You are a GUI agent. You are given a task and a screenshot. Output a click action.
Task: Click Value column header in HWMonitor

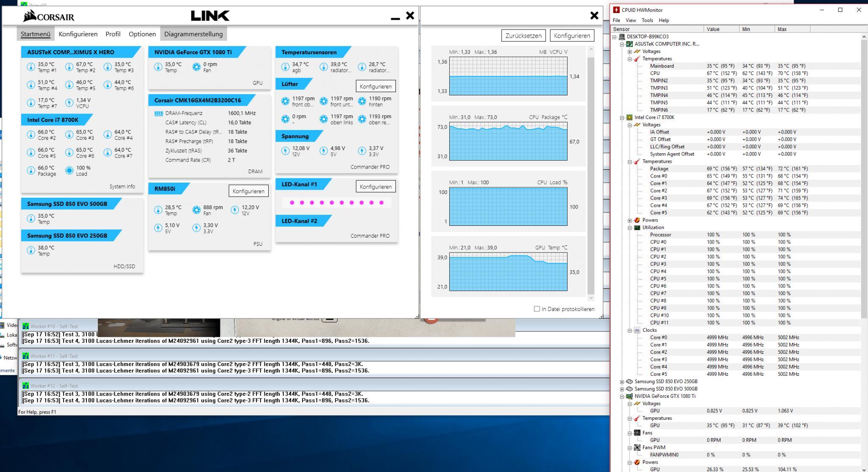[722, 29]
